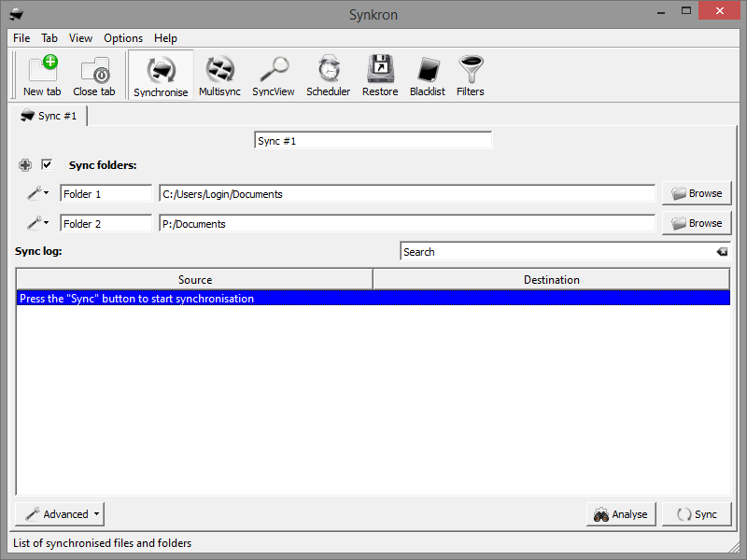Screen dimensions: 747x560
Task: Click the Analyse button
Action: tap(621, 514)
